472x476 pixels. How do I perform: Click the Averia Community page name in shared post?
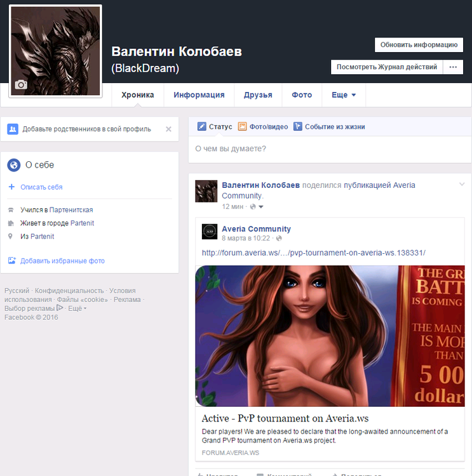[x=256, y=229]
